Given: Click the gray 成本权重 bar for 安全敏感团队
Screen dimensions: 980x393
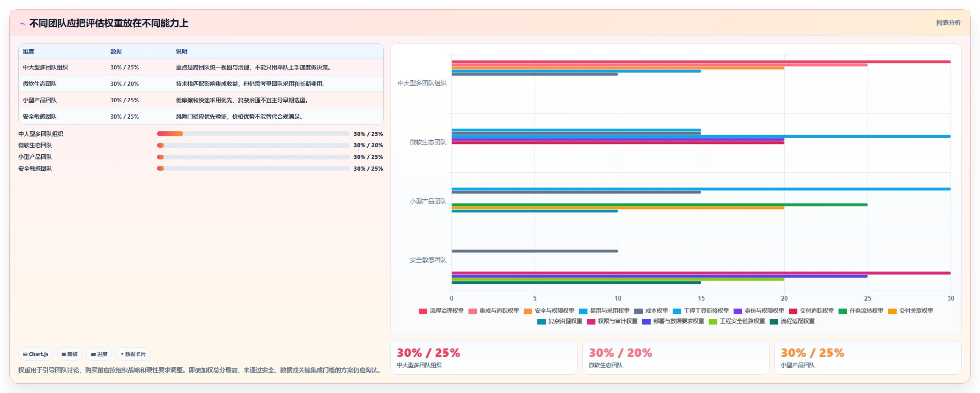Looking at the screenshot, I should coord(535,251).
